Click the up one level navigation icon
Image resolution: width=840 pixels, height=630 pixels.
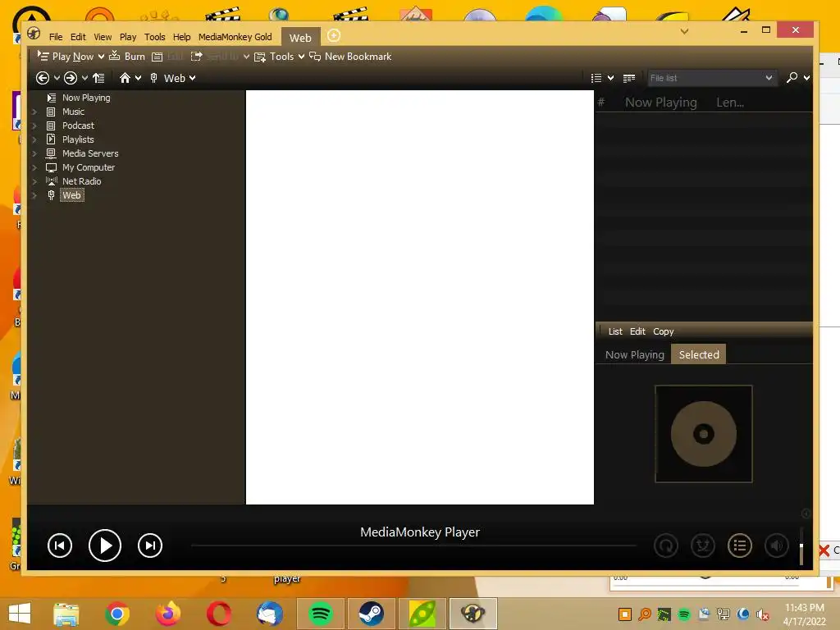pyautogui.click(x=98, y=78)
